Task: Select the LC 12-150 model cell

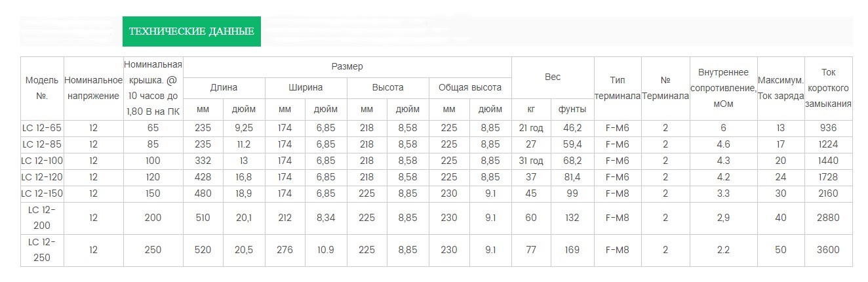Action: pyautogui.click(x=42, y=193)
